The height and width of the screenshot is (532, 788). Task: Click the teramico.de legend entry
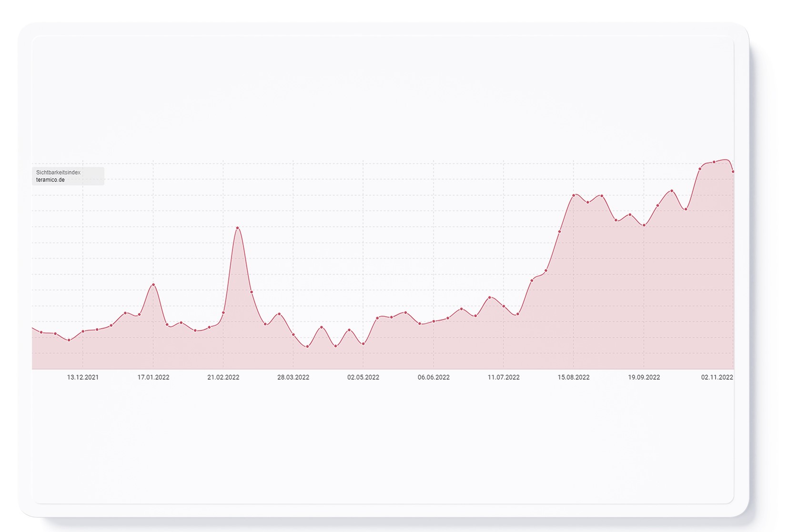(x=51, y=180)
